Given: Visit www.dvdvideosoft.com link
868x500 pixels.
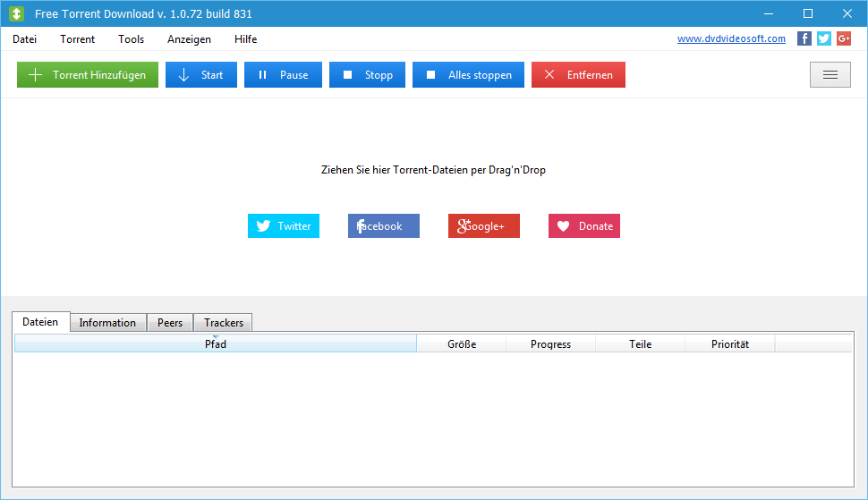Looking at the screenshot, I should [x=731, y=38].
